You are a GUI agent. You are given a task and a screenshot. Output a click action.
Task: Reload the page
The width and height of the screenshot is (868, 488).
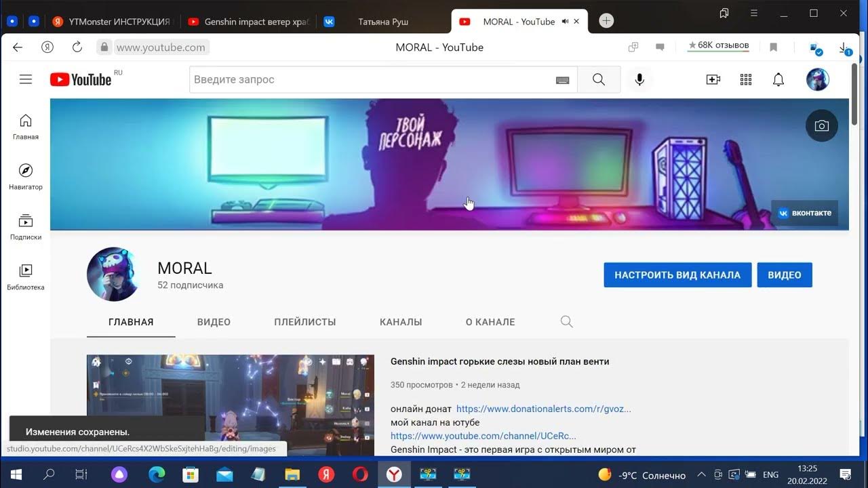tap(77, 47)
